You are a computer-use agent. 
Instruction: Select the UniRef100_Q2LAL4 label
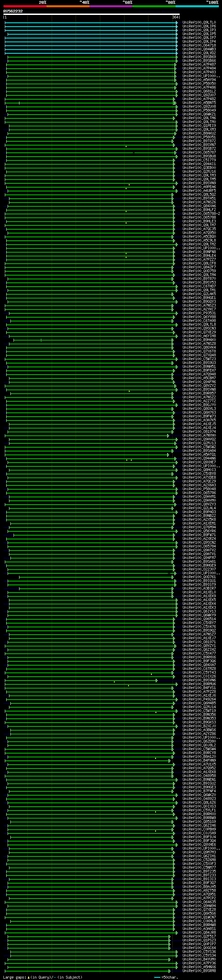pyautogui.click(x=199, y=508)
